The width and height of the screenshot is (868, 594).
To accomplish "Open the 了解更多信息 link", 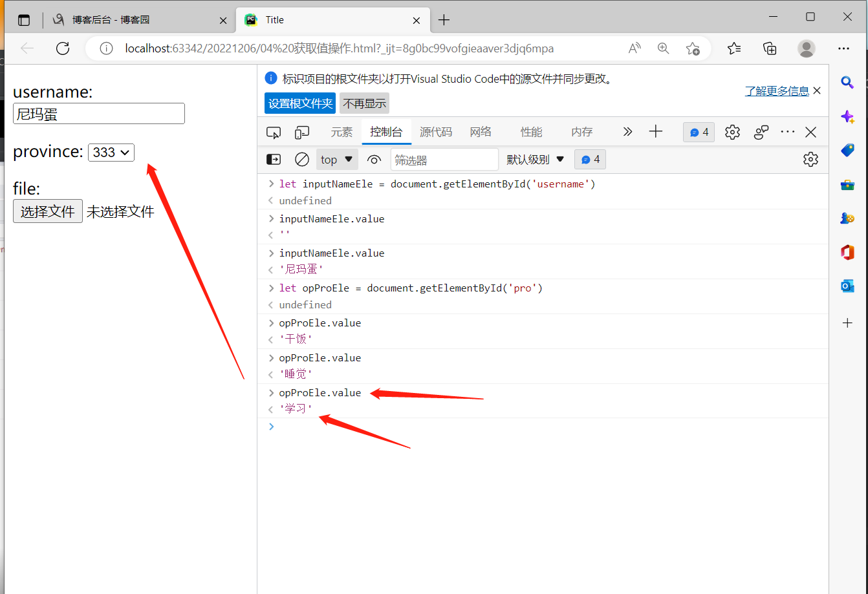I will [777, 91].
